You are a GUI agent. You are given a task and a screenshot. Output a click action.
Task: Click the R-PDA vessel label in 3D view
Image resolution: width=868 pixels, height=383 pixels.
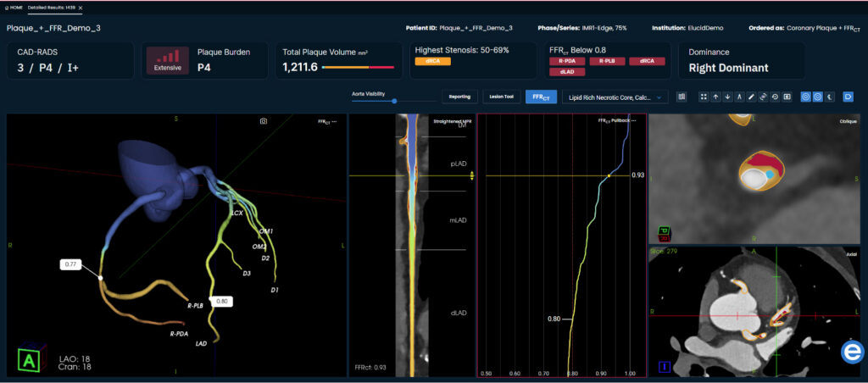pos(179,335)
